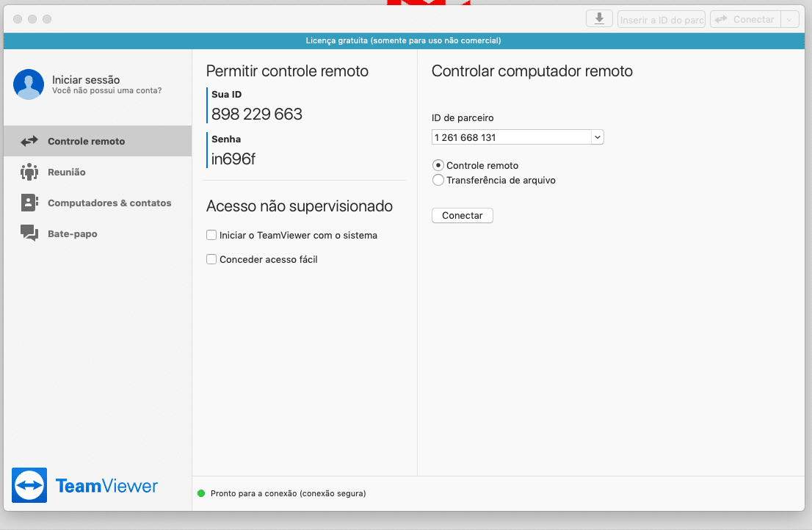Open the Controle remoto sidebar tab
Screen dimensions: 812x530
click(98, 141)
